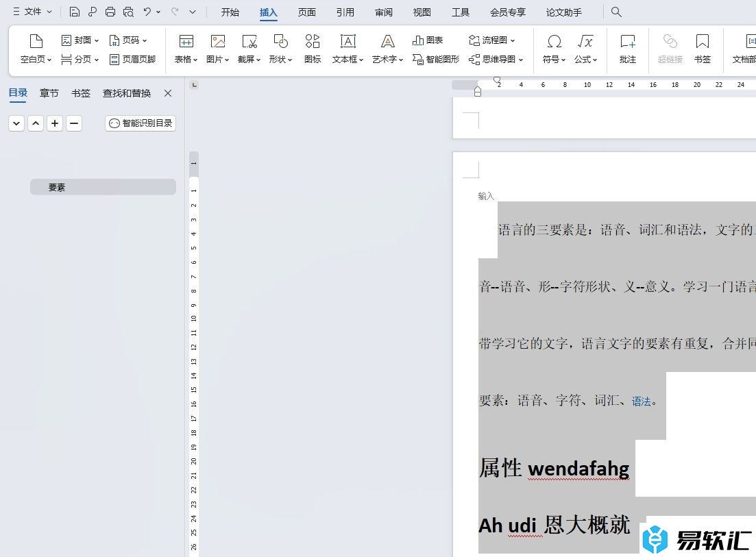Image resolution: width=756 pixels, height=557 pixels.
Task: Switch to the 引用 tab
Action: [x=345, y=12]
